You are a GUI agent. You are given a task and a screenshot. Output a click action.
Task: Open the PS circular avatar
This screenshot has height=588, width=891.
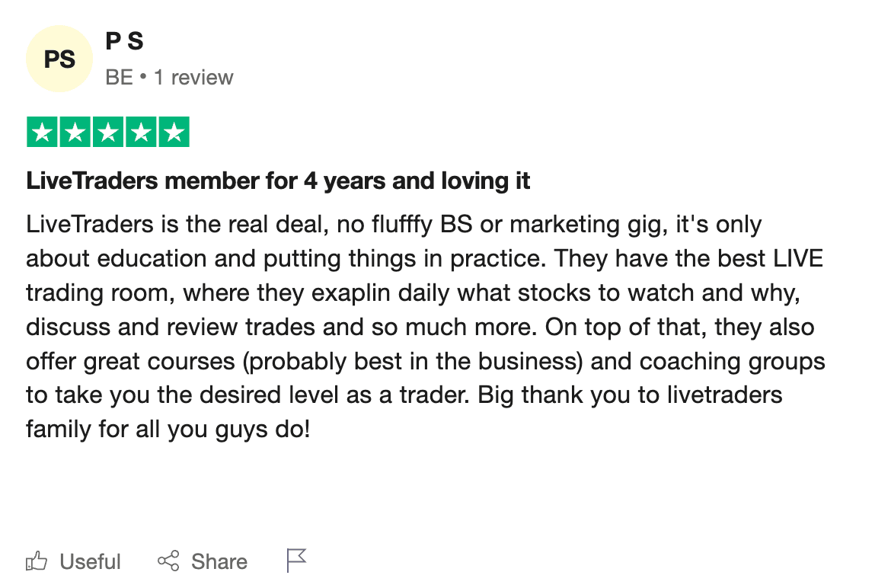[x=59, y=59]
